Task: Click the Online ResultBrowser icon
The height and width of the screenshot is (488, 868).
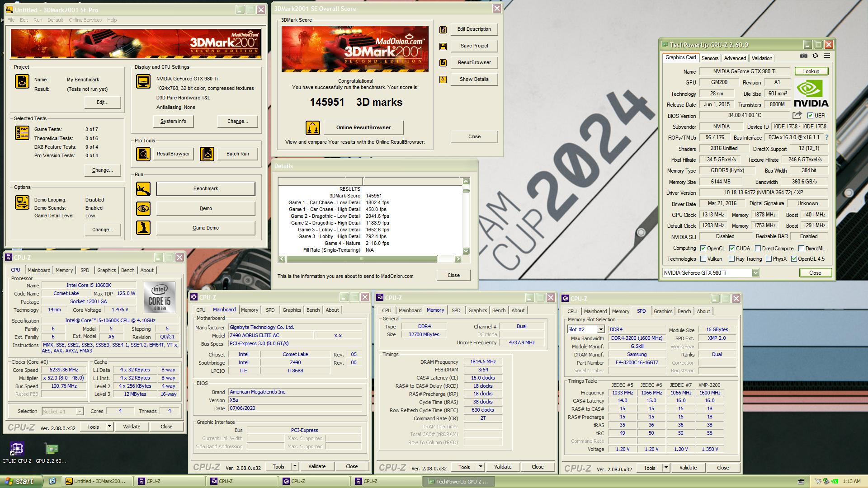Action: [x=312, y=128]
